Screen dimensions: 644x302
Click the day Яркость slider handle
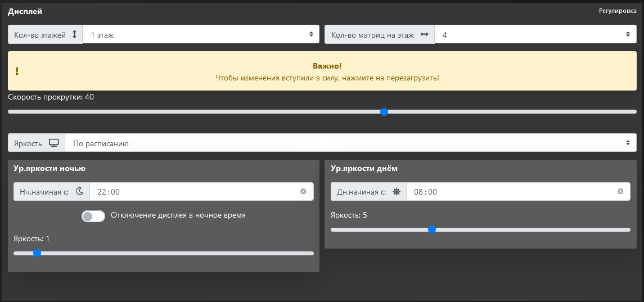432,229
